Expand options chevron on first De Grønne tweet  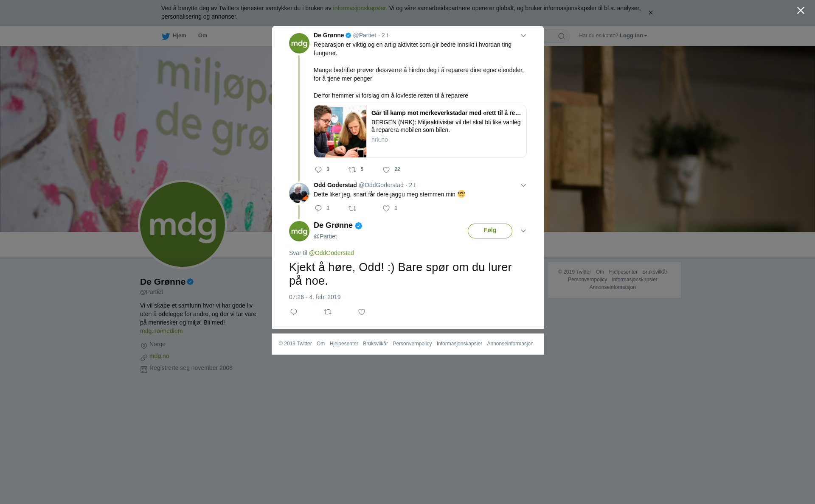(523, 36)
